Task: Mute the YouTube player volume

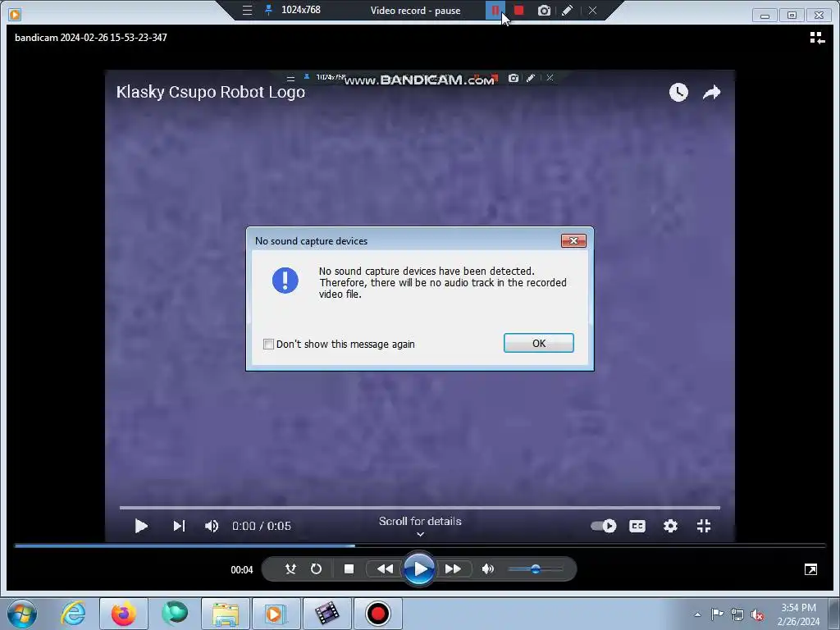Action: coord(212,526)
